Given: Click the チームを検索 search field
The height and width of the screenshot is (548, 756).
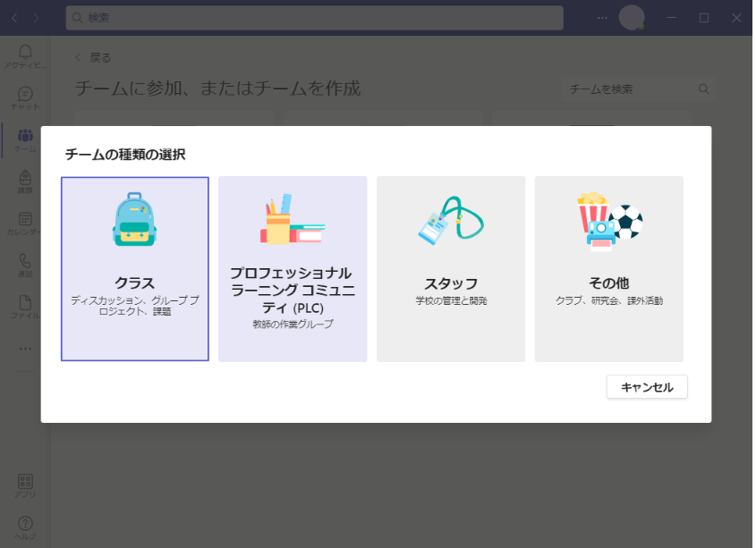Looking at the screenshot, I should click(x=638, y=89).
